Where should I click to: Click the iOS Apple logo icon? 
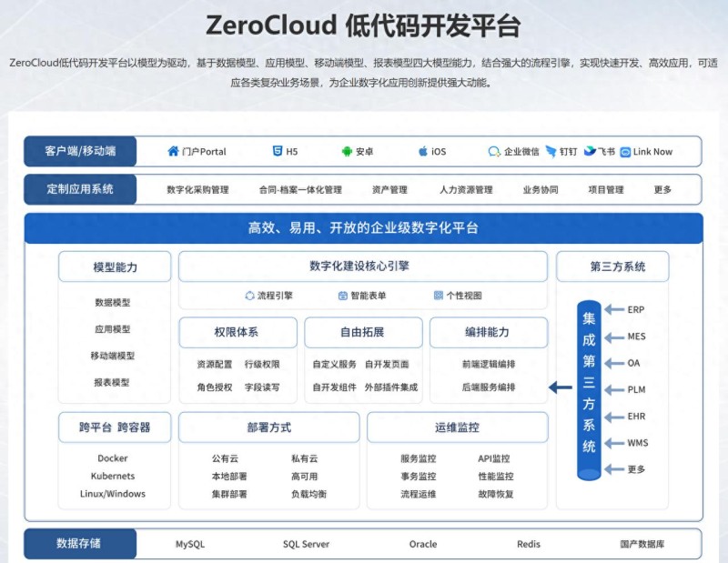coord(423,151)
